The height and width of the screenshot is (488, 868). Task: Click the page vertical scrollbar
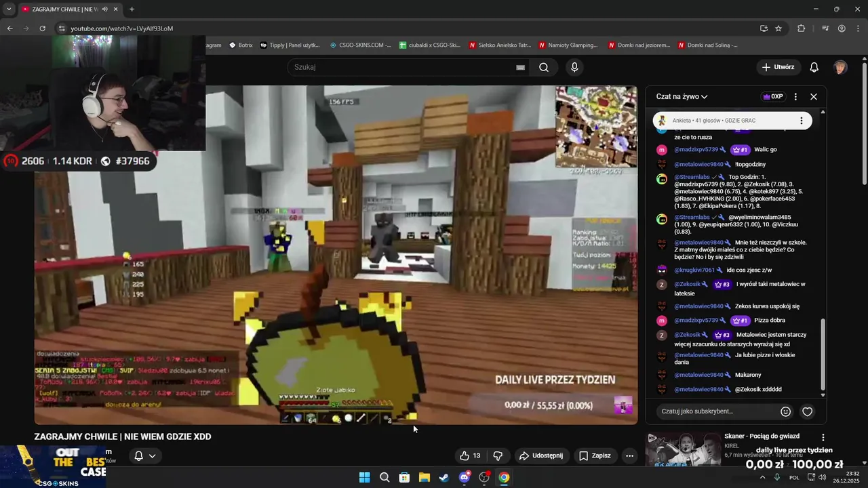pos(864,124)
